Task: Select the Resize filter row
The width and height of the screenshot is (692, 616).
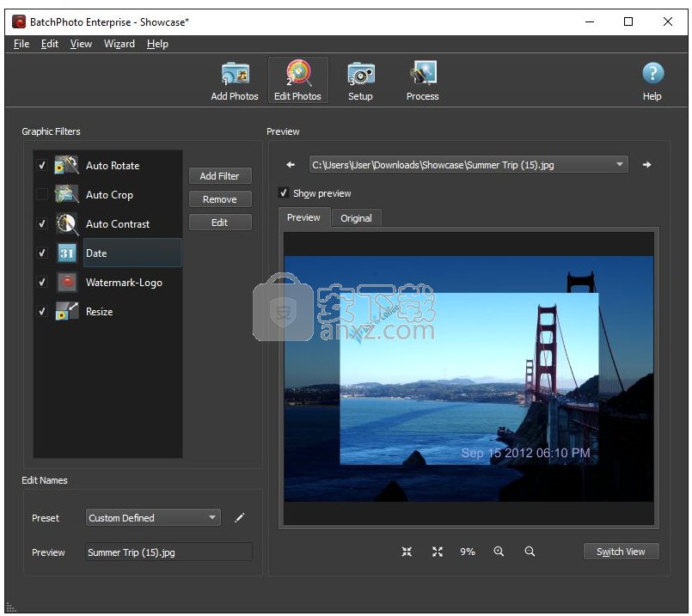Action: click(107, 311)
